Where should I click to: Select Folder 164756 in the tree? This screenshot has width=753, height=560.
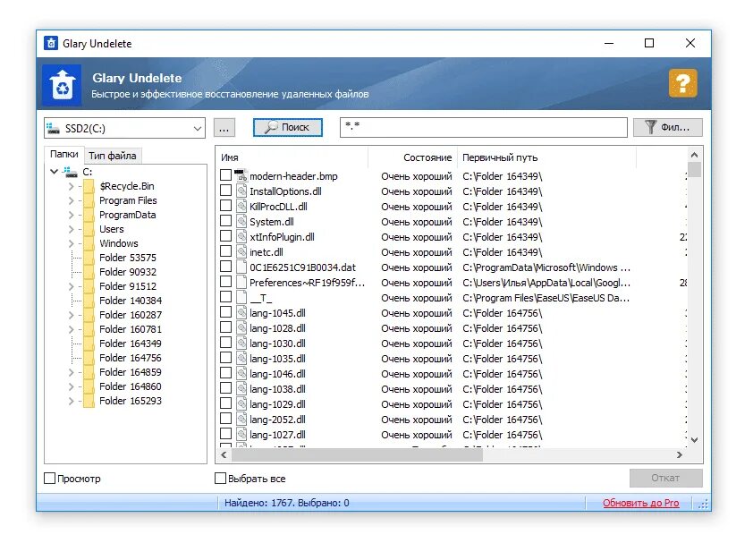coord(131,358)
